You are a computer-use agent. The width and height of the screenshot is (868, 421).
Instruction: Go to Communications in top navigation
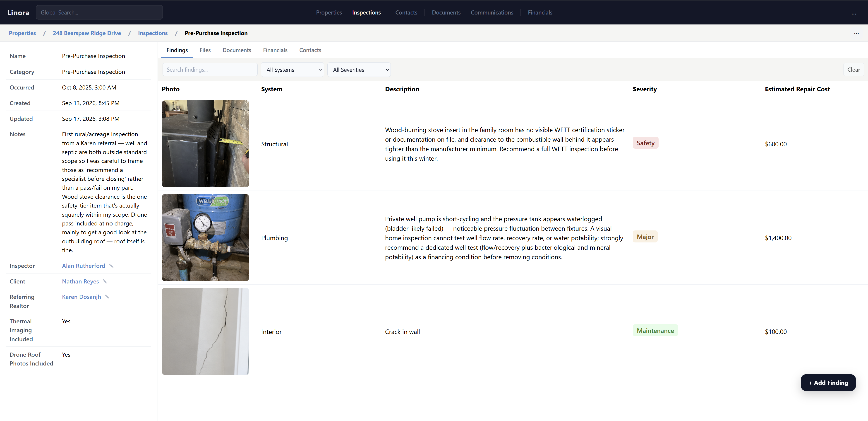click(492, 12)
